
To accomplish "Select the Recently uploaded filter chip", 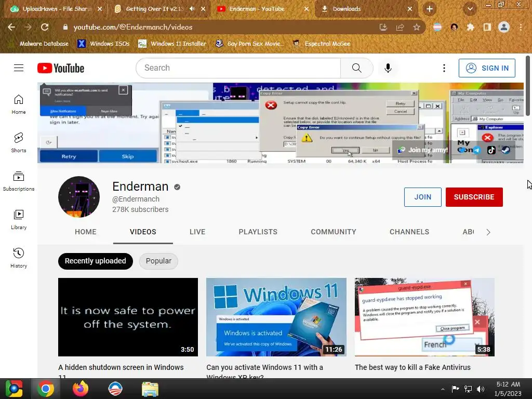I will click(96, 261).
